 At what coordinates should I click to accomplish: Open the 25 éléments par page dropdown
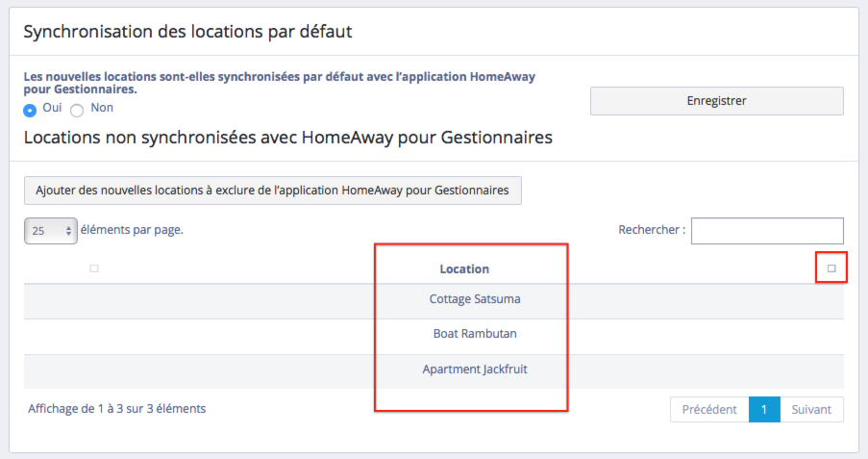click(50, 231)
